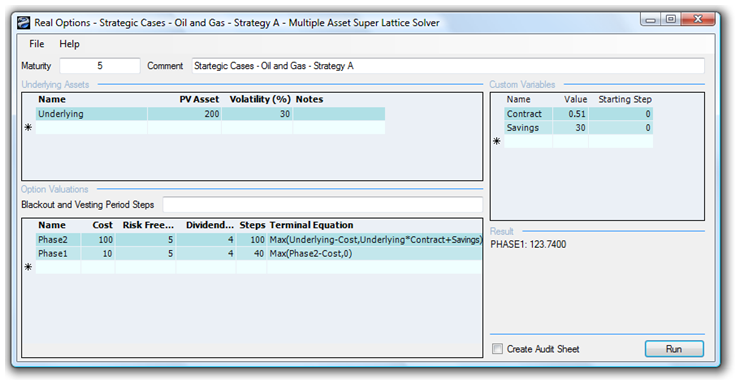Select the Phase2 Dividend cell
The width and height of the screenshot is (738, 381).
(206, 240)
